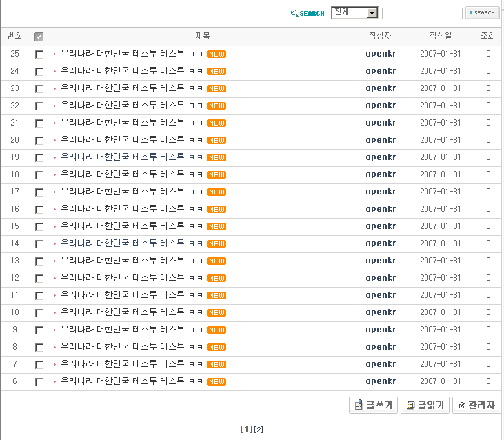Check the checkbox for post 9

[39, 330]
